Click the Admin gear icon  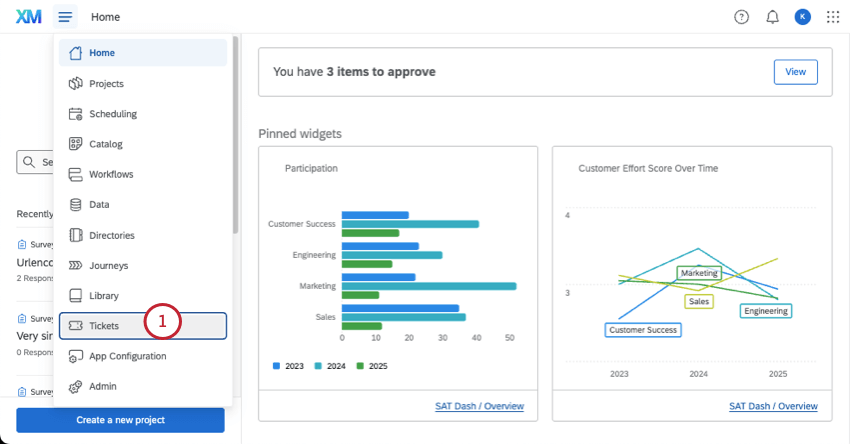pos(75,387)
